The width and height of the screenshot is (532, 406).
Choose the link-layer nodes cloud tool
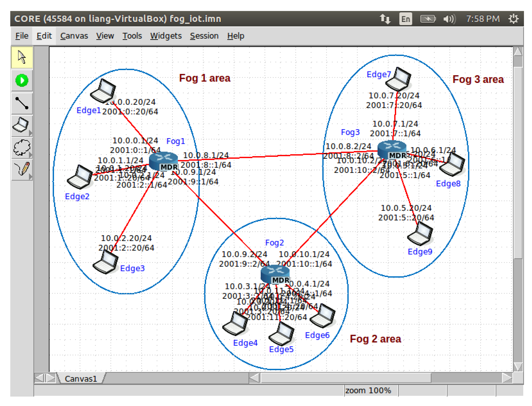tap(21, 147)
